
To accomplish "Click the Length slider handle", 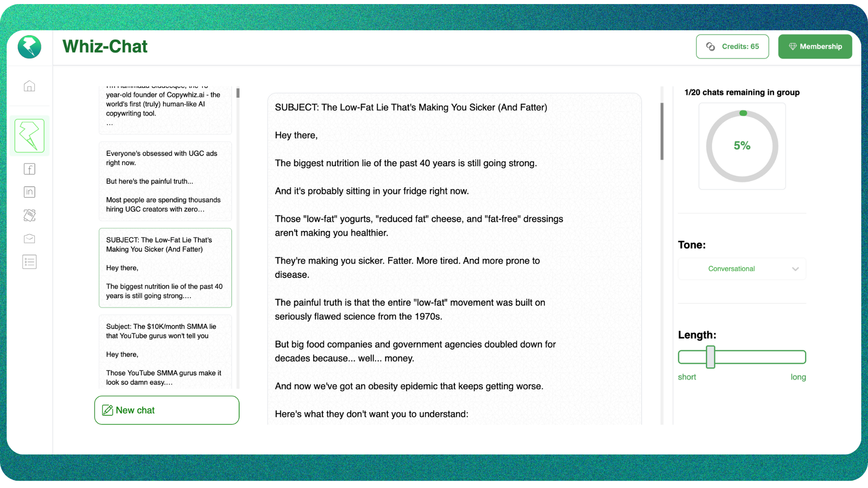I will tap(710, 357).
